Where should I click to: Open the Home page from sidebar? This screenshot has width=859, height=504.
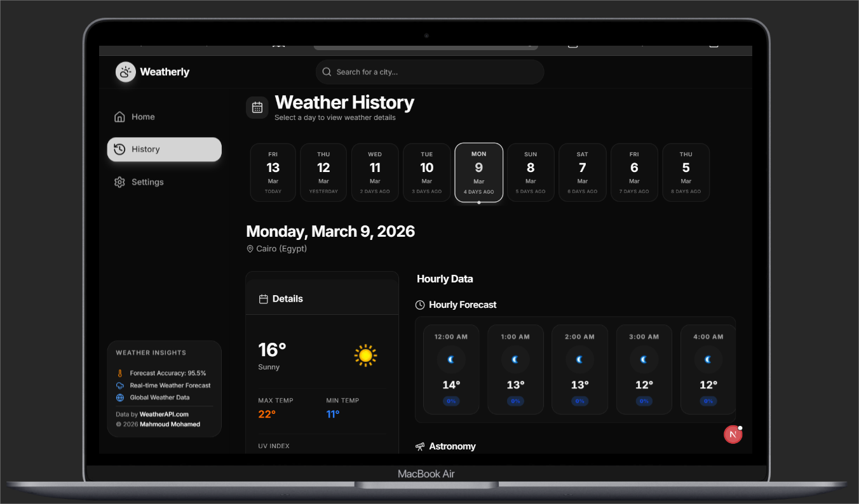click(143, 117)
